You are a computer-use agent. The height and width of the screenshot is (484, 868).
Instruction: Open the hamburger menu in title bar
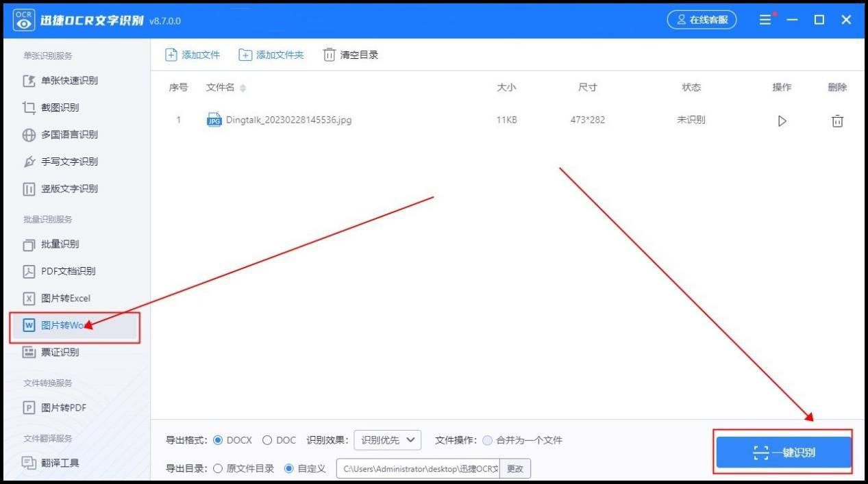pyautogui.click(x=765, y=19)
